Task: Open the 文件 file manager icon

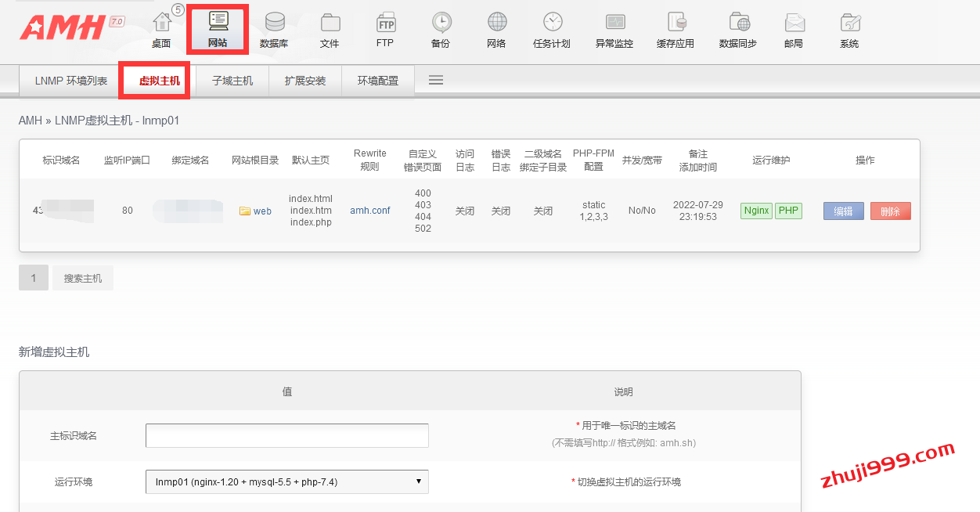Action: pyautogui.click(x=330, y=30)
